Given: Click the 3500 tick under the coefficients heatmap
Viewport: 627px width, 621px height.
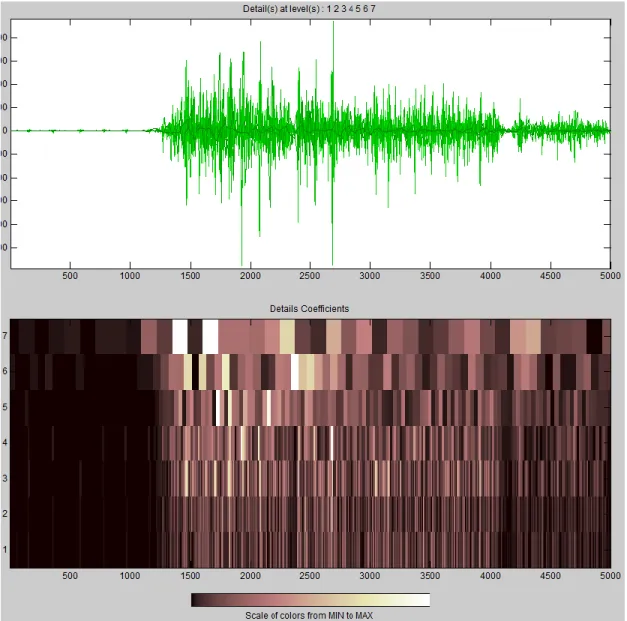Looking at the screenshot, I should pyautogui.click(x=430, y=575).
